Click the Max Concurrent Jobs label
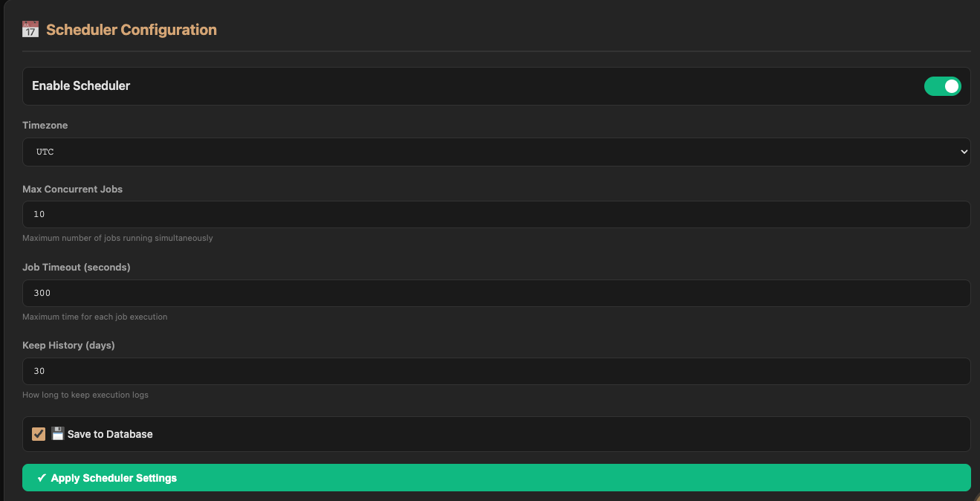 coord(72,189)
